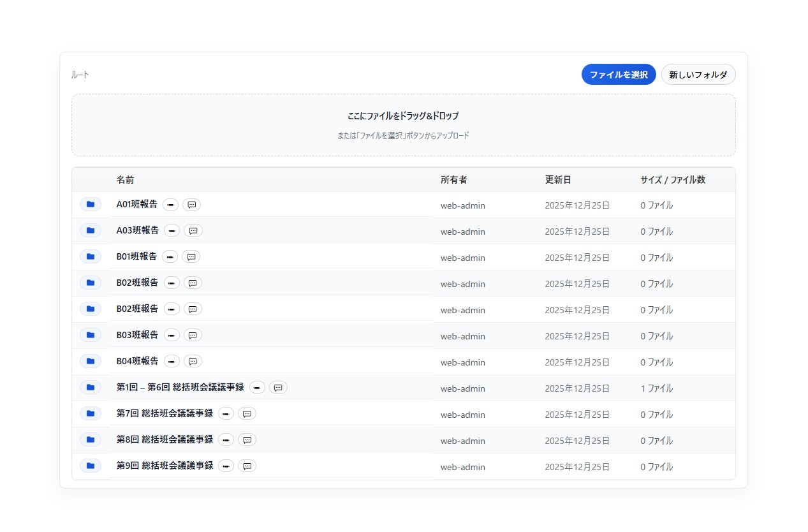Click the pen edit icon beside 第7回 総括班会議議事録
Screen dimensions: 808x532
[x=226, y=414]
